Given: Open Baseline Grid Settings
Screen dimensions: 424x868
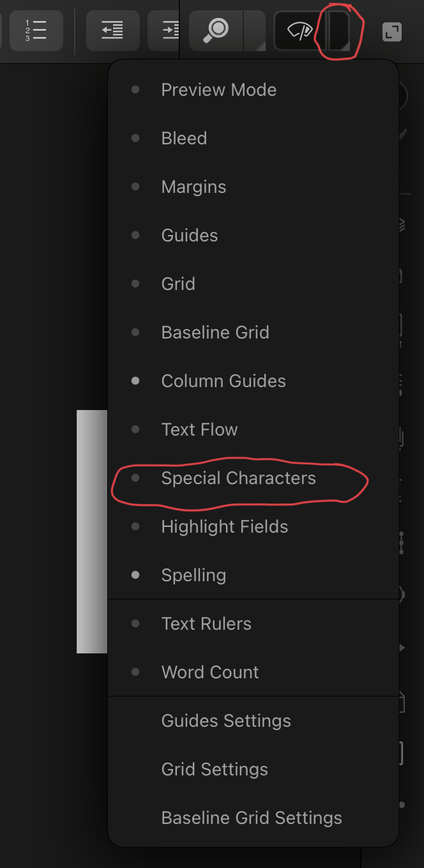Looking at the screenshot, I should (x=252, y=818).
